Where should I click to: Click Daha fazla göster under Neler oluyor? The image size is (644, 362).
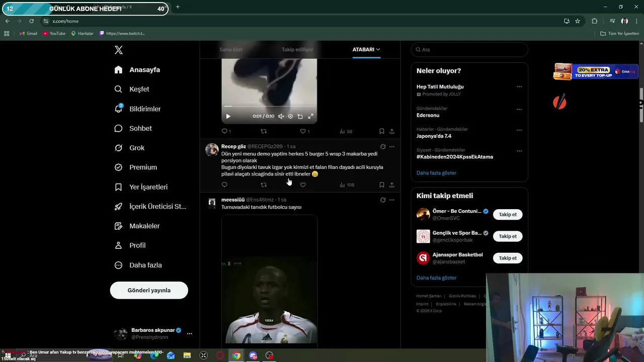[436, 172]
